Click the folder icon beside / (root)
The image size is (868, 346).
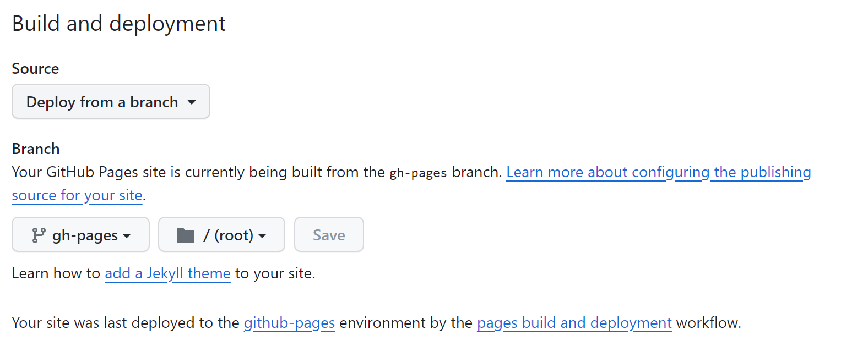(x=186, y=235)
